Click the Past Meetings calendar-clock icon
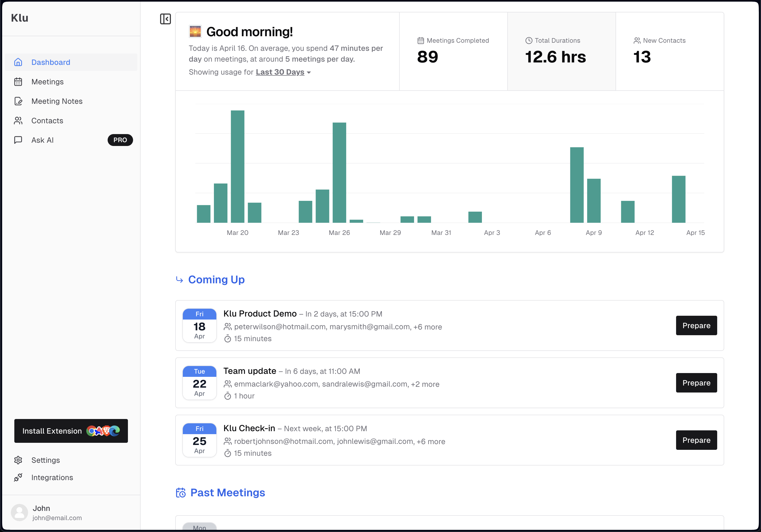This screenshot has width=761, height=532. tap(181, 493)
